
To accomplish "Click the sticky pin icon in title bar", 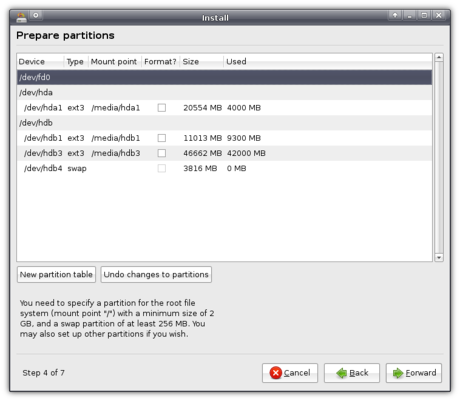I will click(x=36, y=15).
